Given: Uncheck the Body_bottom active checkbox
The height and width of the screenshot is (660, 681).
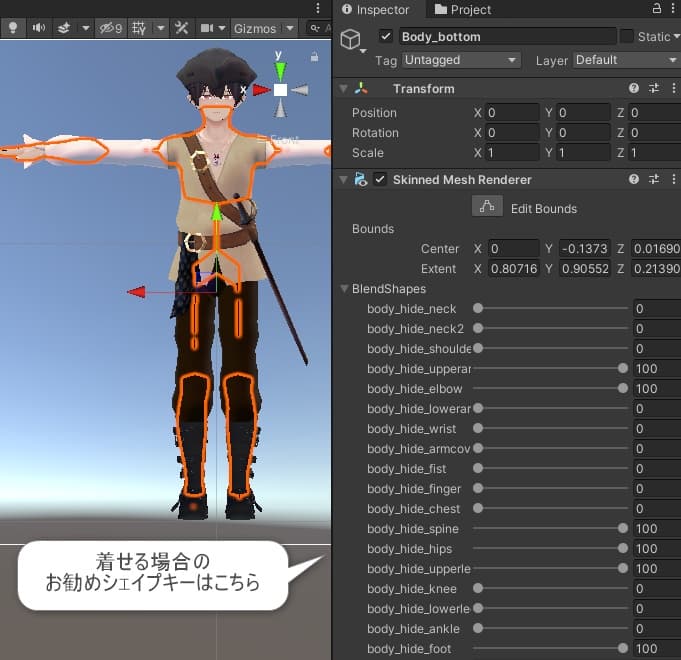Looking at the screenshot, I should [x=386, y=37].
